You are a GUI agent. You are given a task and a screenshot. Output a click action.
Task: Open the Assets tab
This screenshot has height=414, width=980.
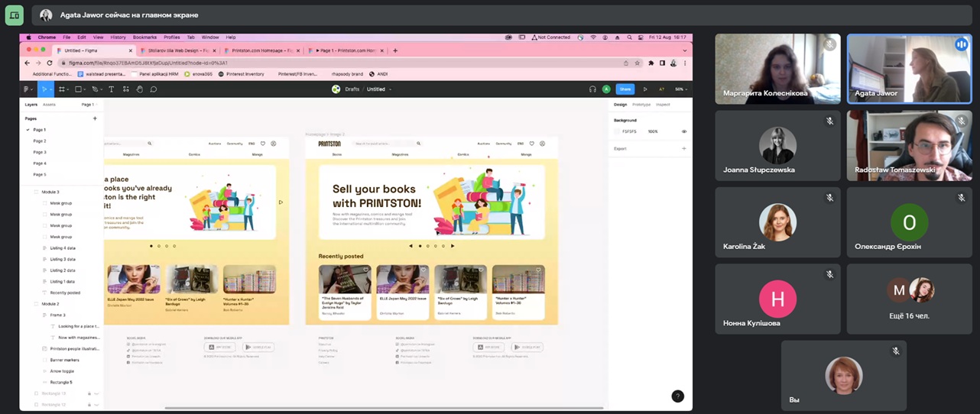(49, 105)
